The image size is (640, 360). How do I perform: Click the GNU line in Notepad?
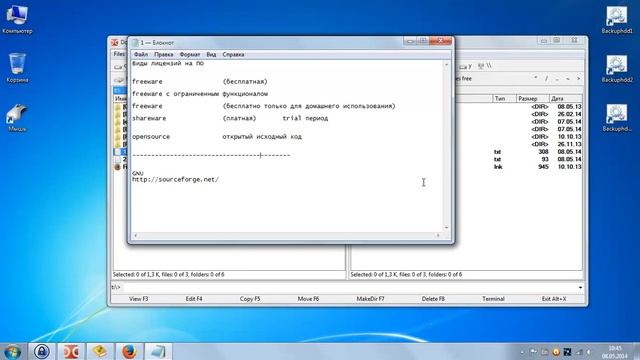pyautogui.click(x=138, y=173)
